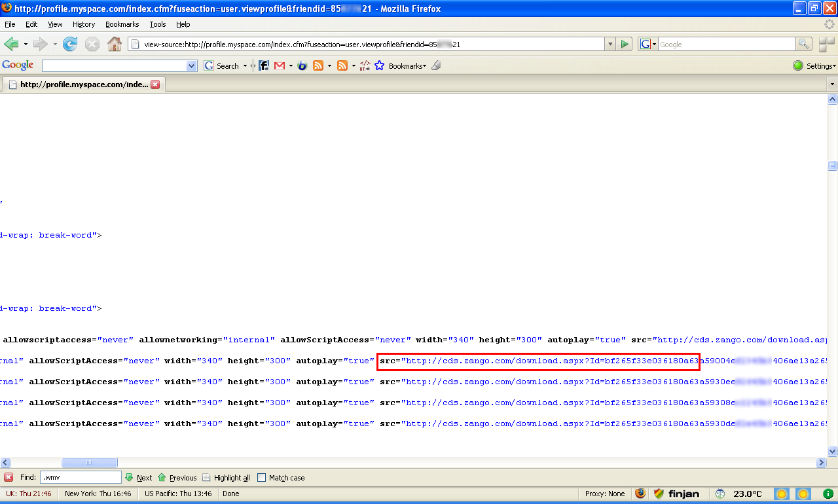
Task: Click the Find text input field
Action: [x=81, y=478]
